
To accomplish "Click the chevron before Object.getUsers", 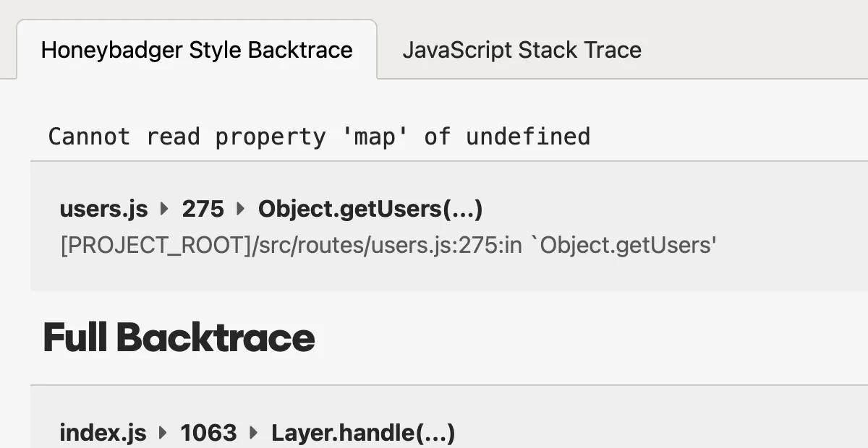I will pyautogui.click(x=239, y=209).
